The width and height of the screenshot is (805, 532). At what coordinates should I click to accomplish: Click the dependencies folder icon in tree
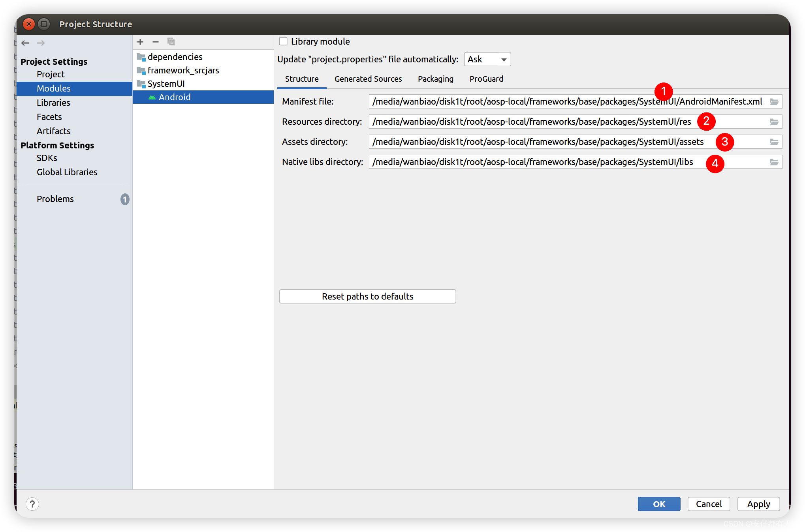tap(141, 56)
